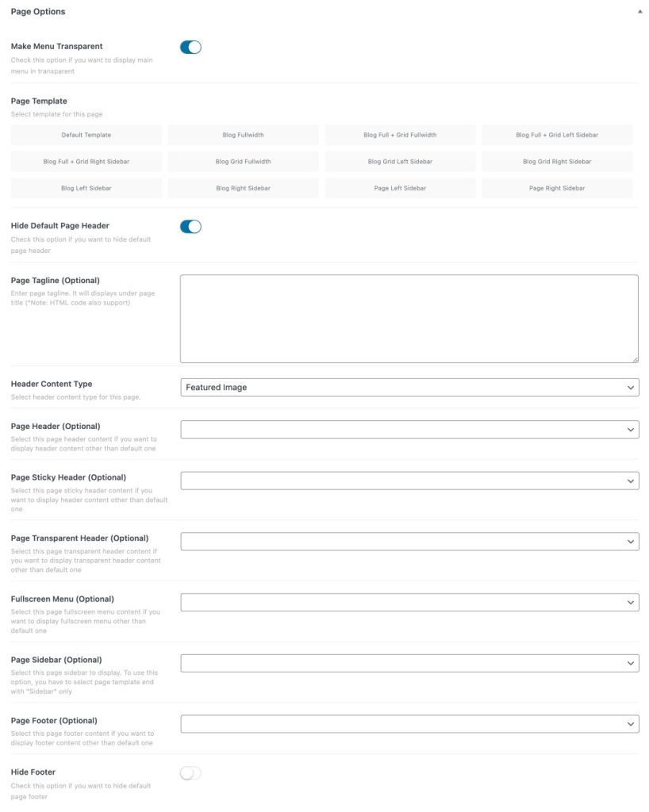
Task: Open the Header Content Type dropdown
Action: coord(409,387)
